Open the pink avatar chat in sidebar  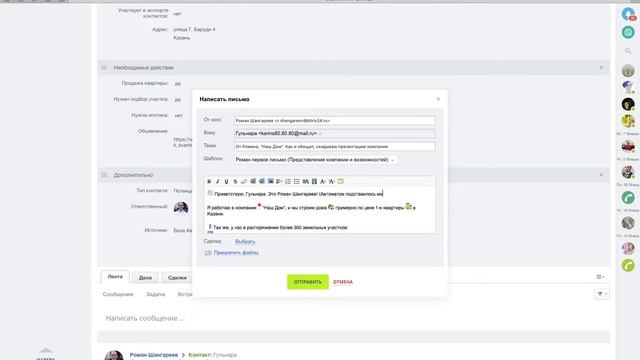[628, 248]
